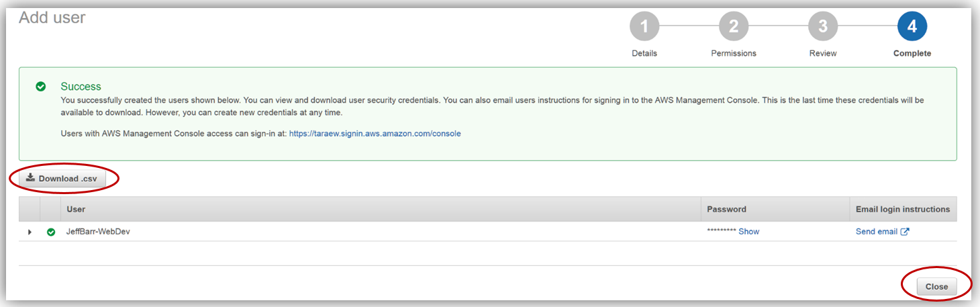980x307 pixels.
Task: Go to the Details step label
Action: (644, 53)
